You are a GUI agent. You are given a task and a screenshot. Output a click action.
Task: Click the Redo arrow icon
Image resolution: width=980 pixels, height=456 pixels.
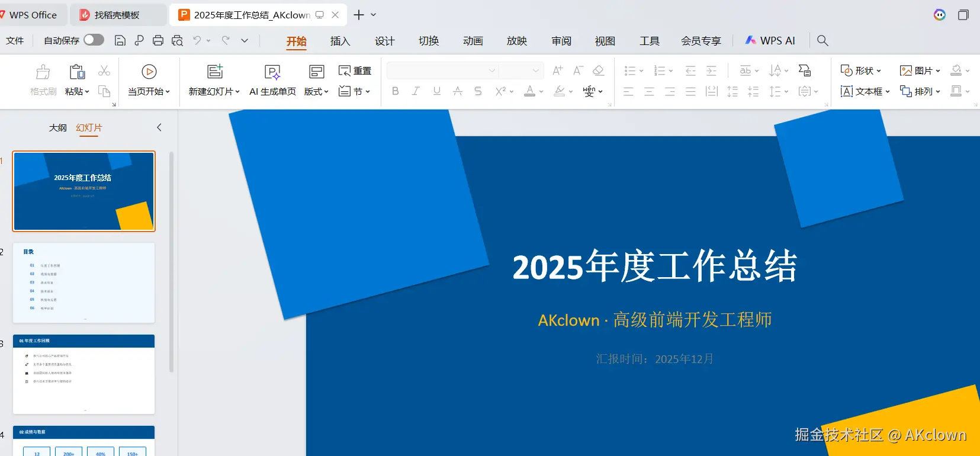(226, 40)
